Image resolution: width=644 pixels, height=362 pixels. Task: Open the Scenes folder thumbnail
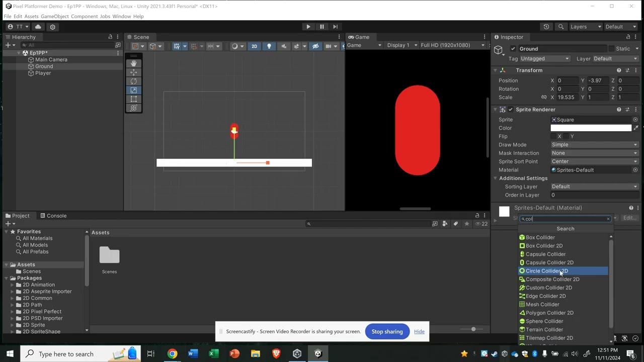point(109,255)
